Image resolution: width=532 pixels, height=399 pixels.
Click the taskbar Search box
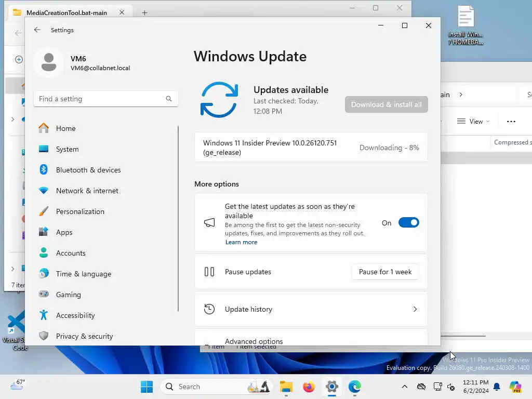pos(217,387)
